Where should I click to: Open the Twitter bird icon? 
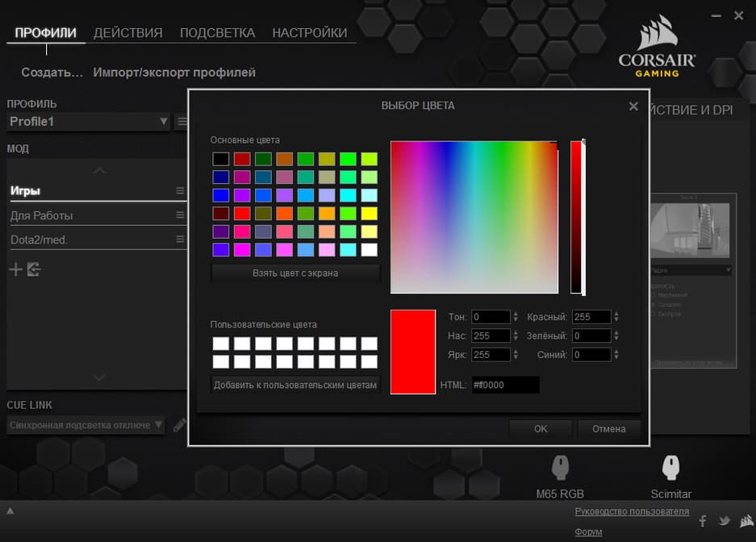(725, 521)
